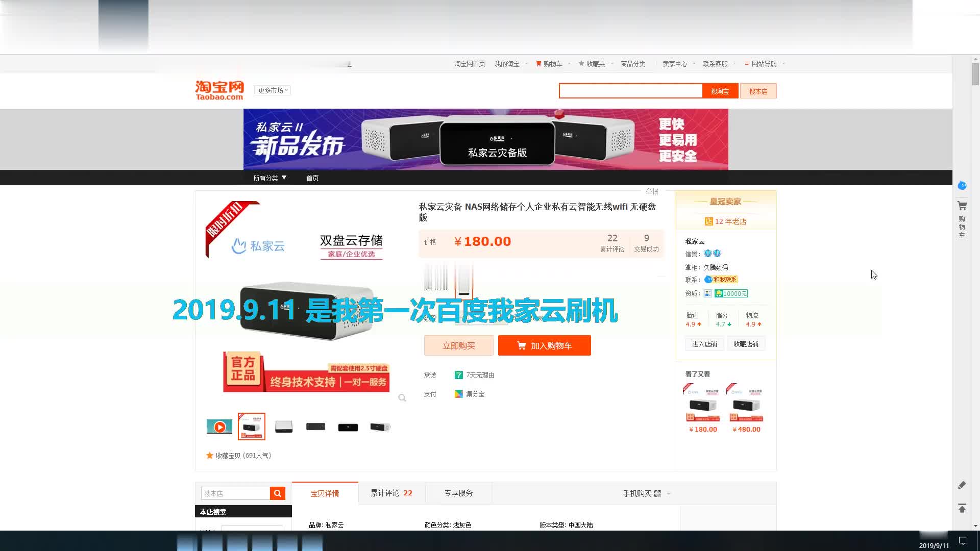Click 首页 in shop navigation bar

click(312, 178)
